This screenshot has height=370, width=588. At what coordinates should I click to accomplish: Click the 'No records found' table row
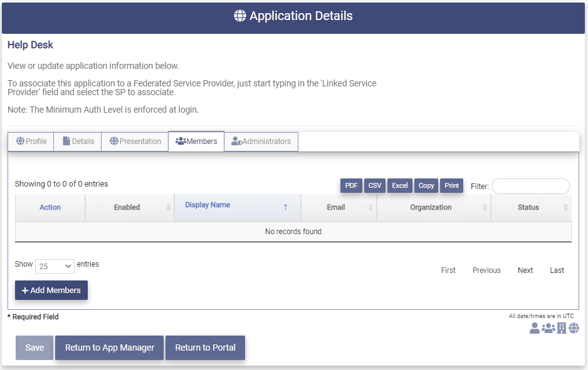[x=293, y=232]
